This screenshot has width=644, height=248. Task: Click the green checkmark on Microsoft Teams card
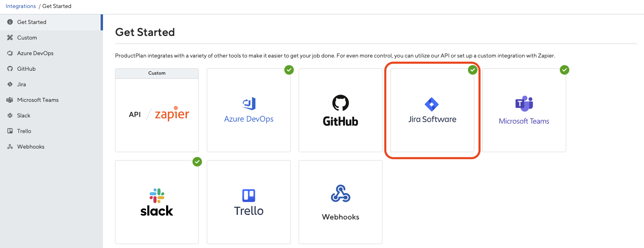click(565, 70)
